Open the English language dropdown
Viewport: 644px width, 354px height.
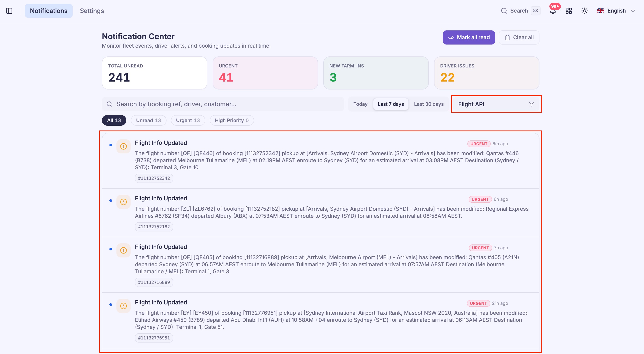(x=616, y=11)
